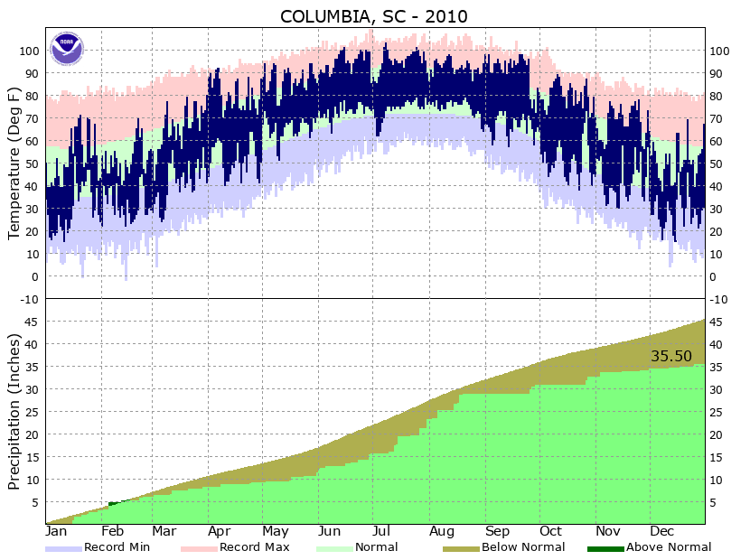Select the Record Max legend swatch
This screenshot has width=750, height=560.
pyautogui.click(x=199, y=549)
